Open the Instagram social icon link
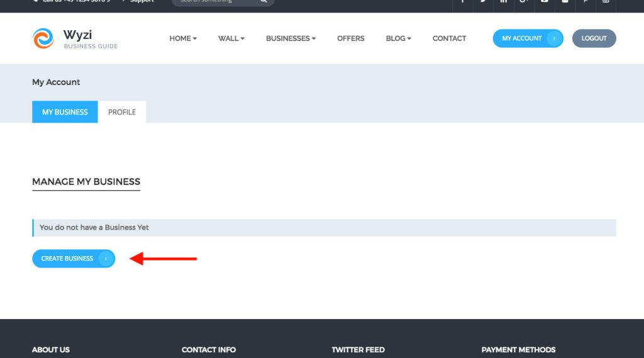This screenshot has height=358, width=644. 606,2
